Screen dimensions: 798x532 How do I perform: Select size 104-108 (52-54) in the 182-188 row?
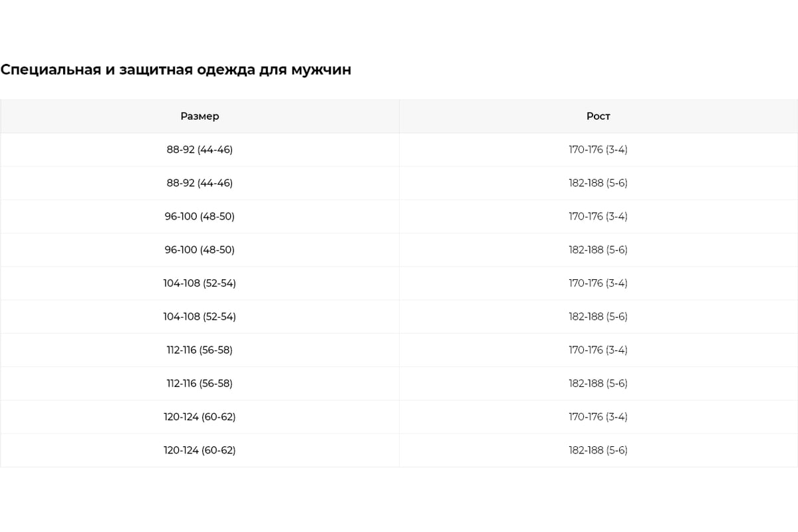click(x=199, y=317)
